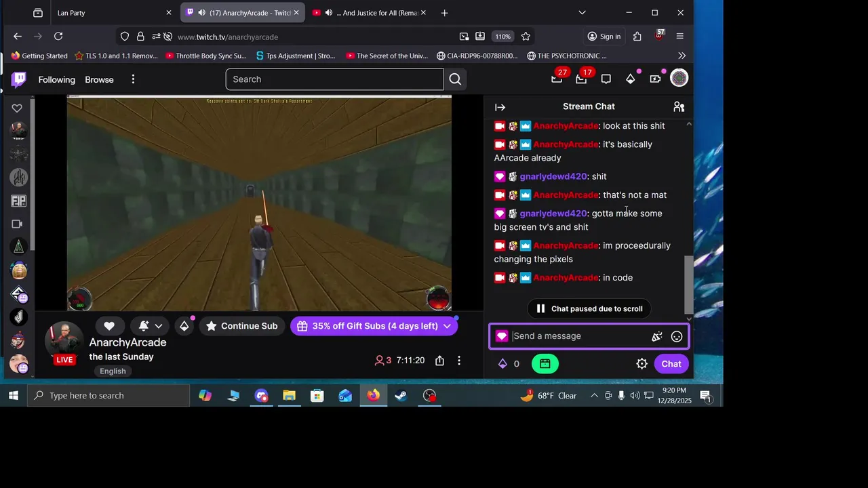Click Sign in to Firefox account

click(604, 37)
